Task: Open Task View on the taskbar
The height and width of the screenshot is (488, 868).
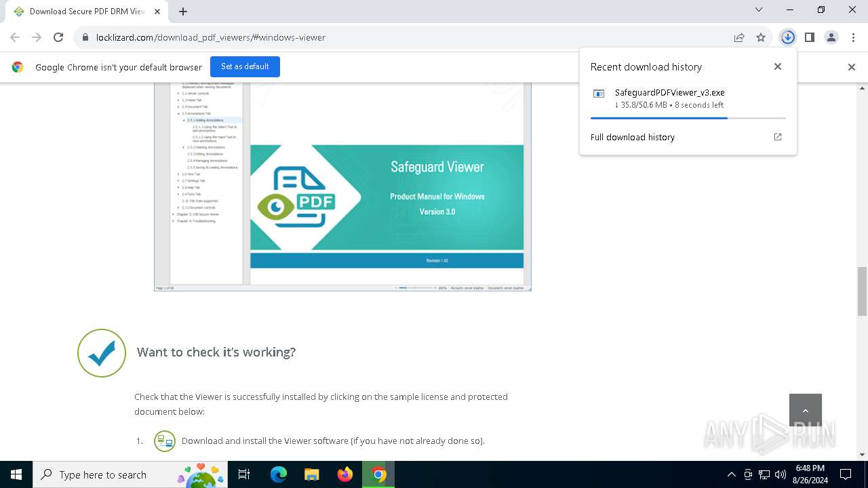Action: [244, 474]
